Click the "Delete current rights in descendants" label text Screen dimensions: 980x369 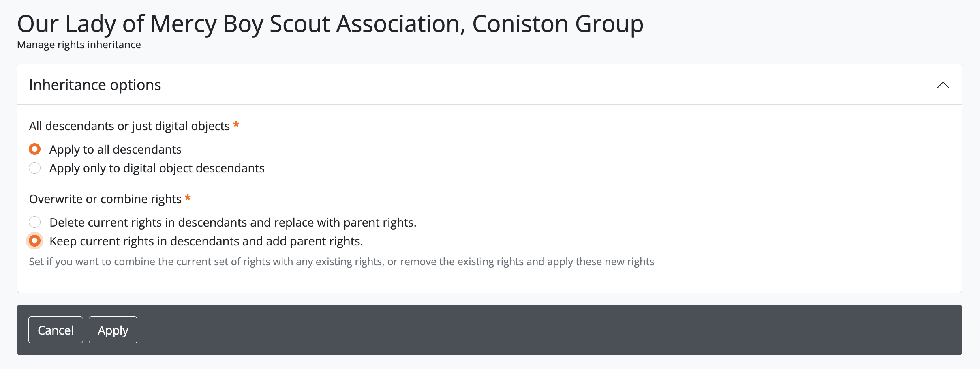coord(233,223)
